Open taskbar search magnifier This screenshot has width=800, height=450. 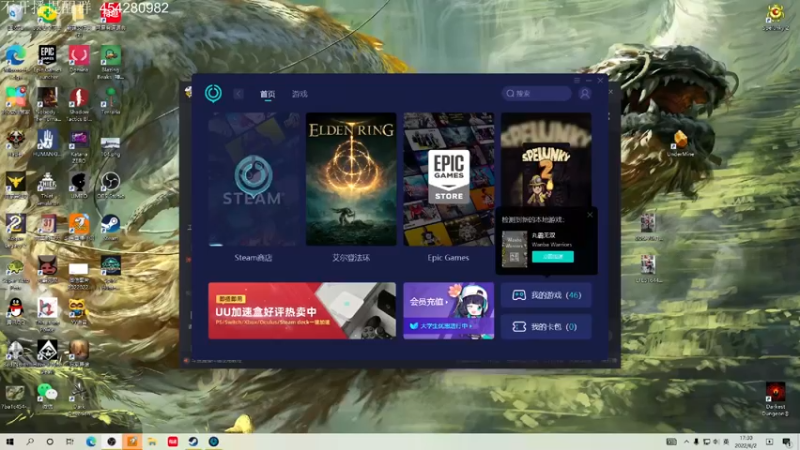point(30,441)
